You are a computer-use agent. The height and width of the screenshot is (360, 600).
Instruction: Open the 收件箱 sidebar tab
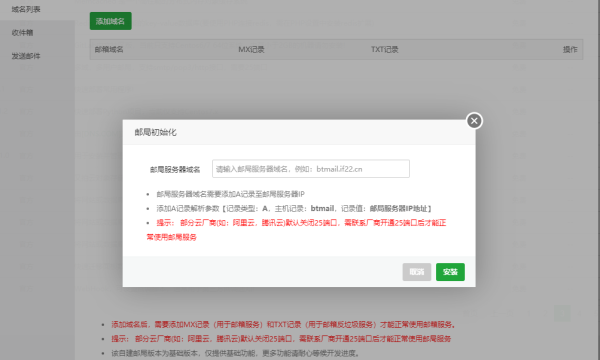click(22, 33)
